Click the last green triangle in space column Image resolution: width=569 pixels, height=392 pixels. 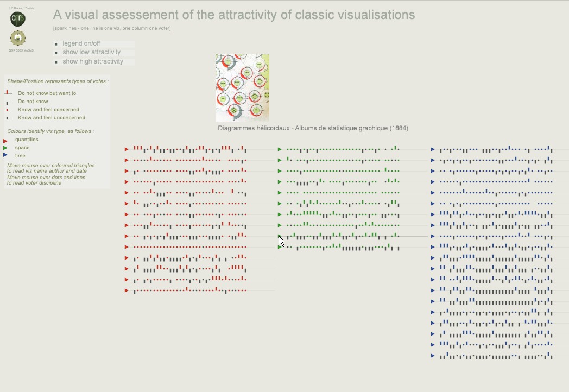[280, 247]
